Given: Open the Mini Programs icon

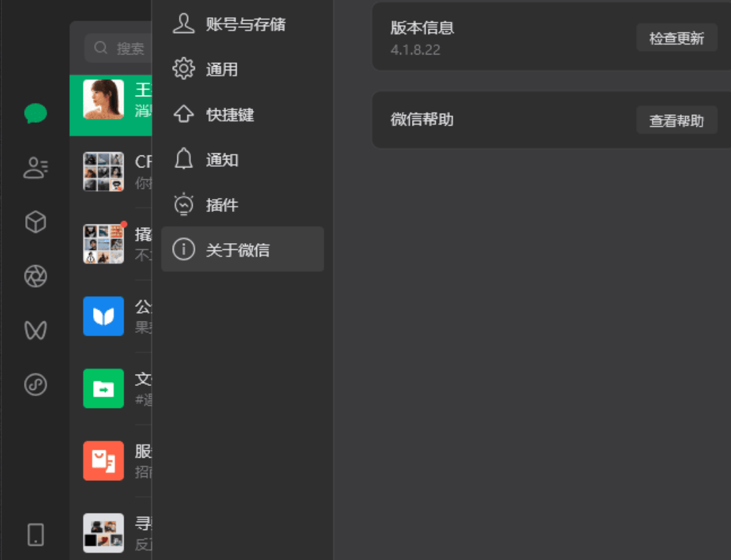Looking at the screenshot, I should (35, 385).
